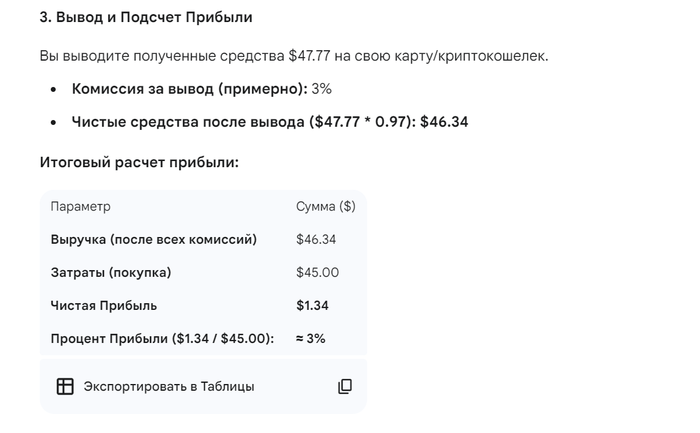Click the $47.77 amount in the paragraph
The height and width of the screenshot is (433, 700).
tap(309, 56)
